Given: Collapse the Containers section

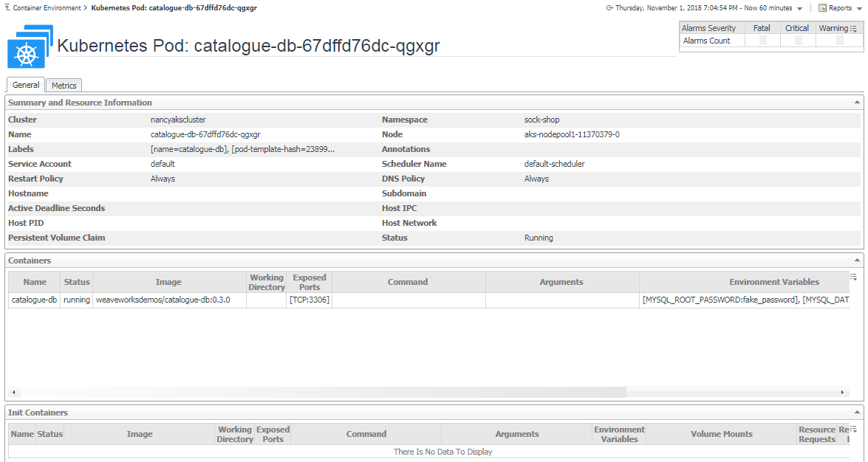Looking at the screenshot, I should pyautogui.click(x=857, y=260).
